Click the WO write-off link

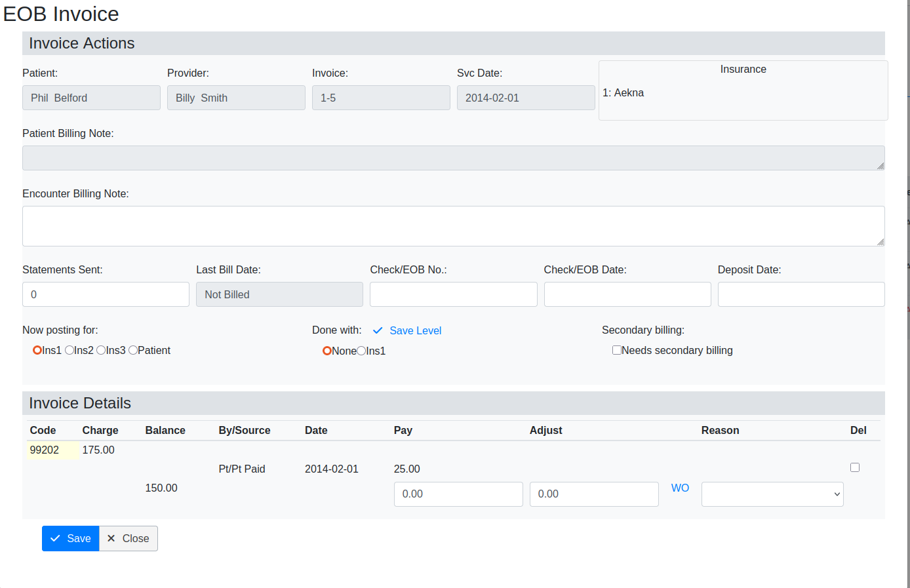680,488
